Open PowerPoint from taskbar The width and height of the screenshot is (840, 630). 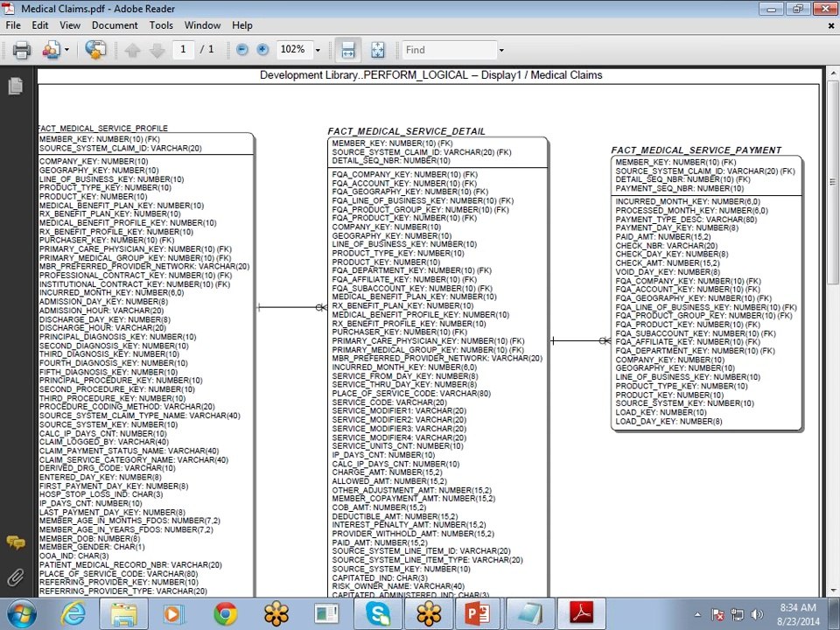pyautogui.click(x=478, y=613)
